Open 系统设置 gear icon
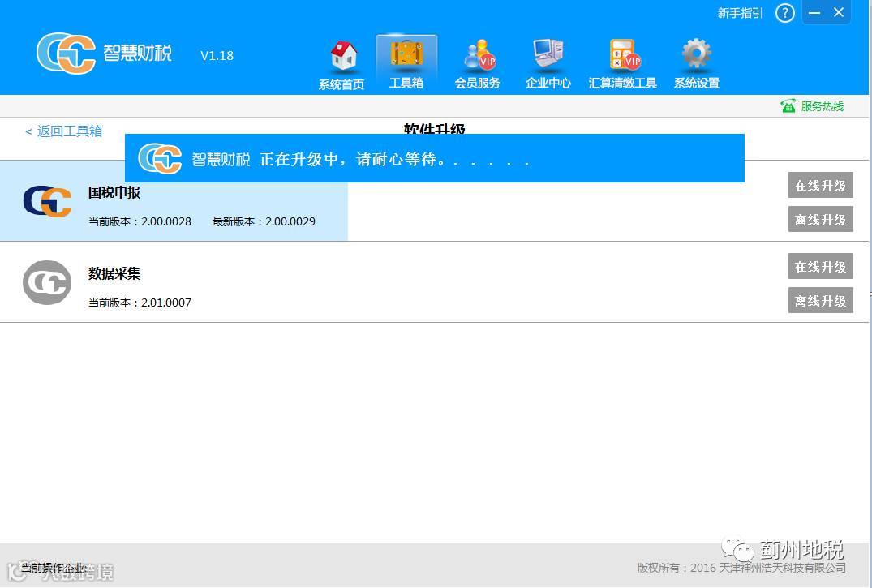 point(696,54)
